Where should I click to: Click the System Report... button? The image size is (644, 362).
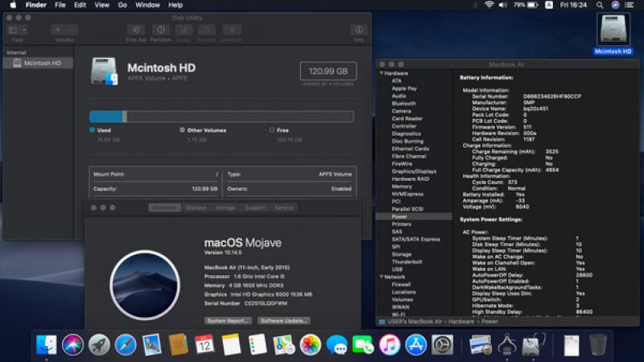pyautogui.click(x=228, y=320)
